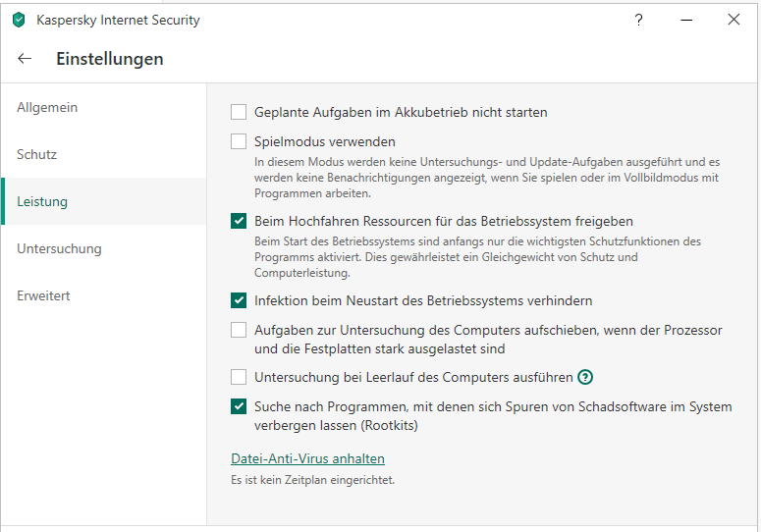Click the back arrow next to Einstellungen
Viewport: 761px width, 532px height.
[25, 59]
